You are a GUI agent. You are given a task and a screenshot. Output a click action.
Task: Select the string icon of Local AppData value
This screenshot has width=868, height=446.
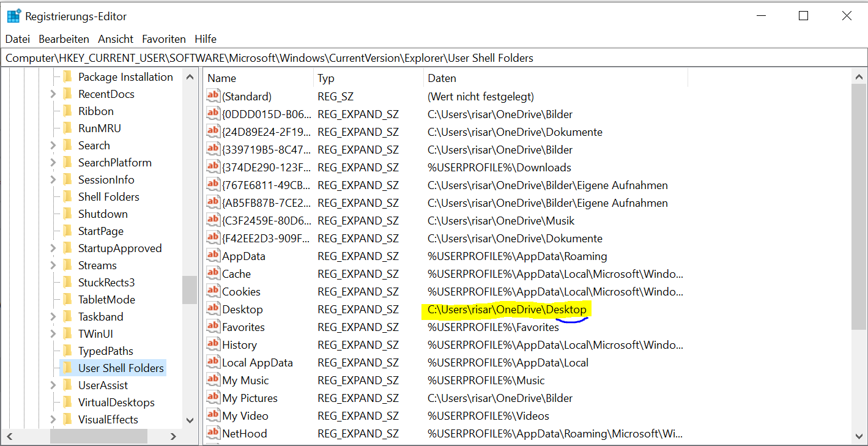[x=213, y=362]
